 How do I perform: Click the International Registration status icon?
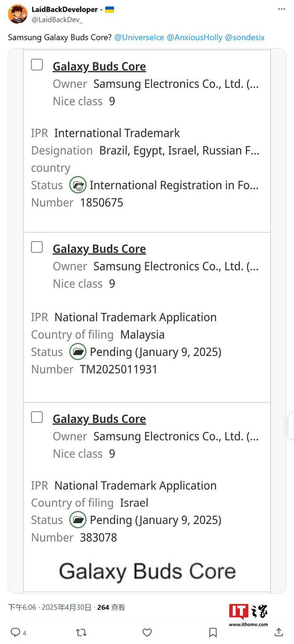pos(78,185)
